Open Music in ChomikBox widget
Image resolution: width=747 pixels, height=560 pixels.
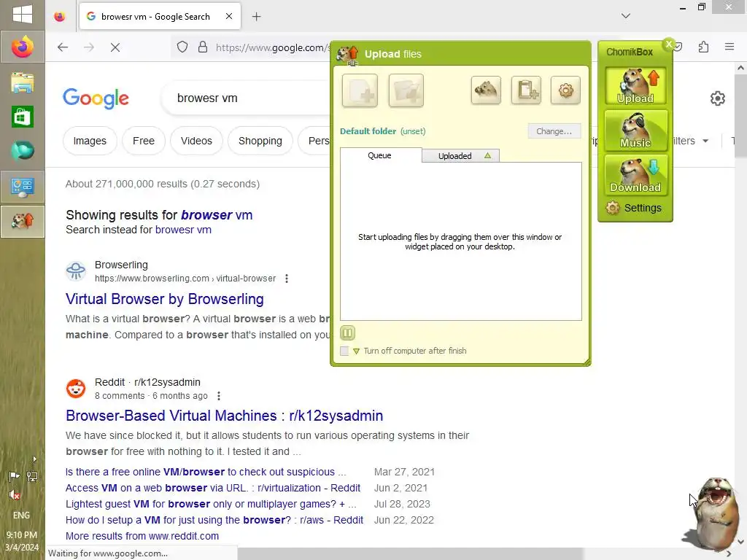tap(635, 130)
